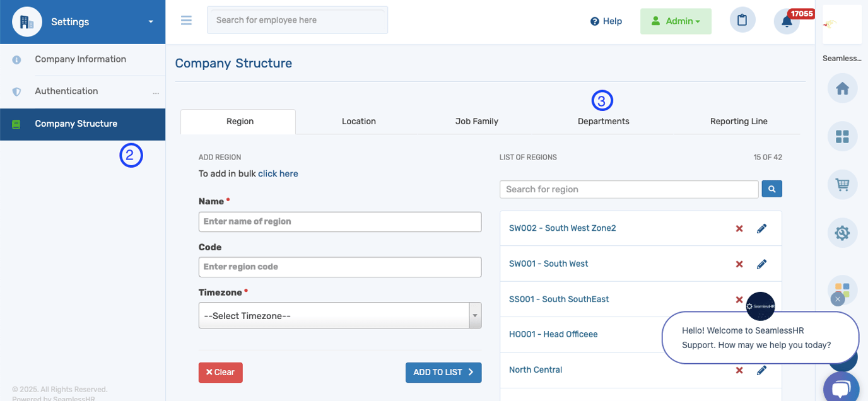Image resolution: width=868 pixels, height=401 pixels.
Task: Open the notifications bell
Action: pos(787,21)
